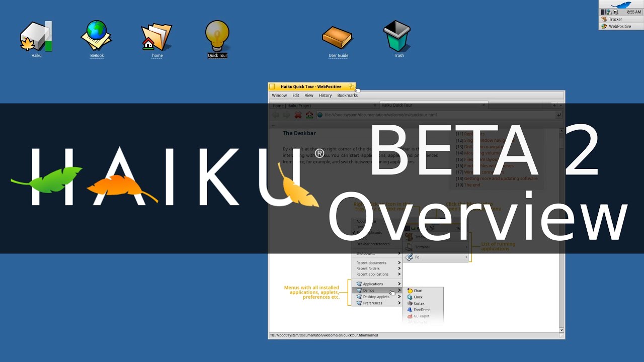Screen dimensions: 644x362
Task: Click the Haiku Quick Tour window title tab
Action: coord(311,86)
